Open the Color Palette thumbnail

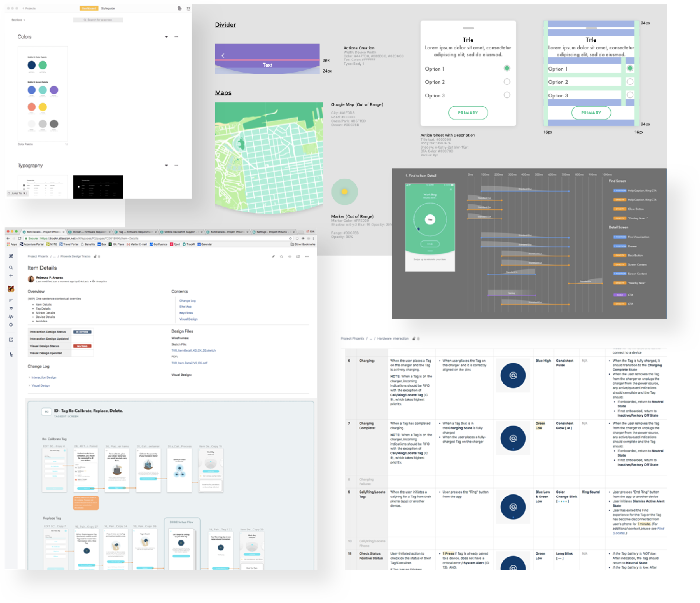coord(43,94)
